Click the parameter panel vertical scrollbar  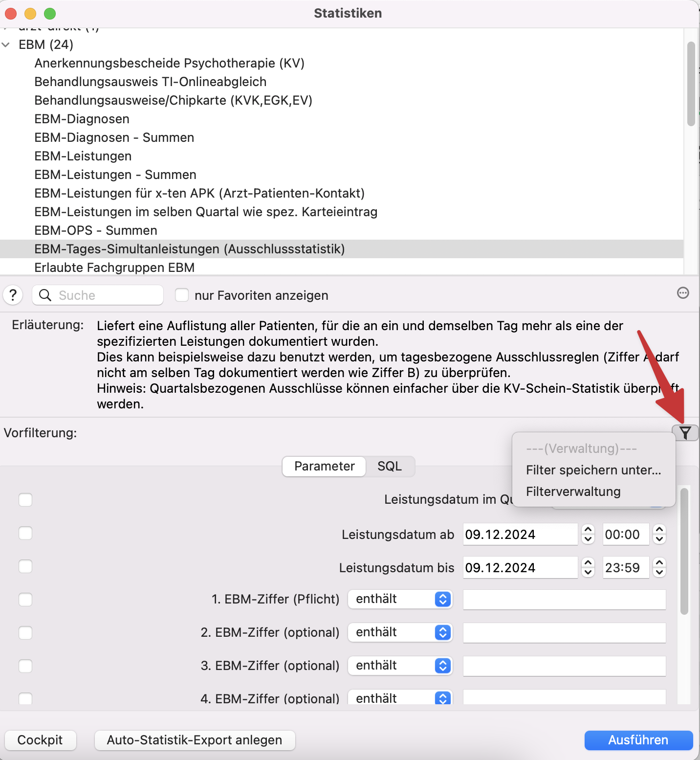click(x=684, y=551)
